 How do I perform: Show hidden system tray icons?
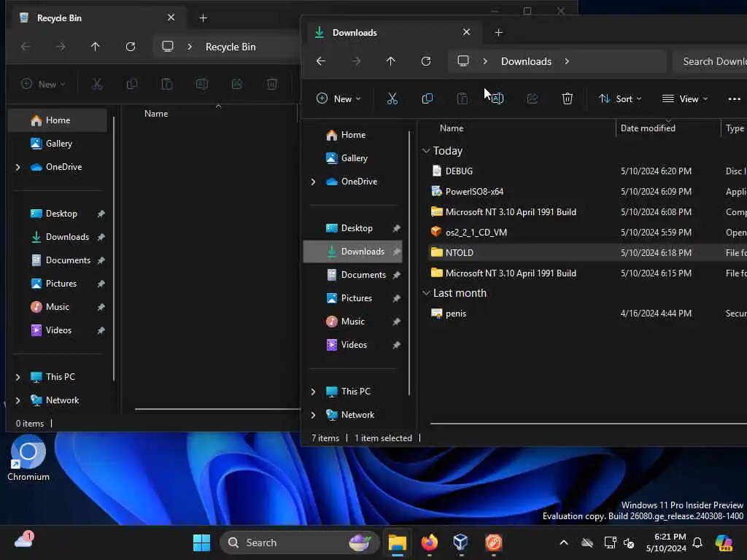coord(564,542)
